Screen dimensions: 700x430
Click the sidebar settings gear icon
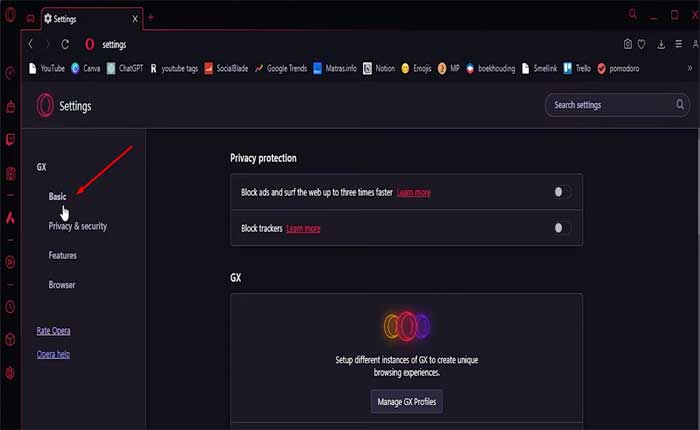(x=10, y=373)
